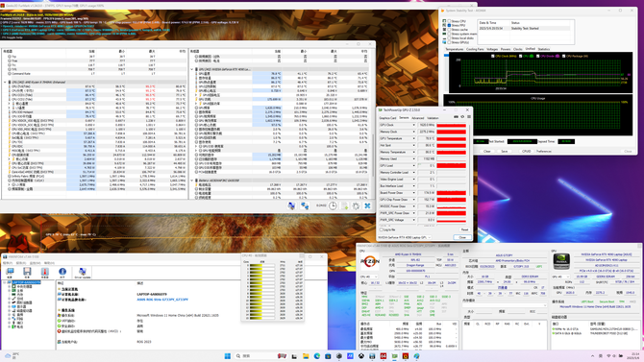Select LAPTOP root node in HWiNFO tree
Viewport: 644px width, 362px height.
pyautogui.click(x=26, y=282)
